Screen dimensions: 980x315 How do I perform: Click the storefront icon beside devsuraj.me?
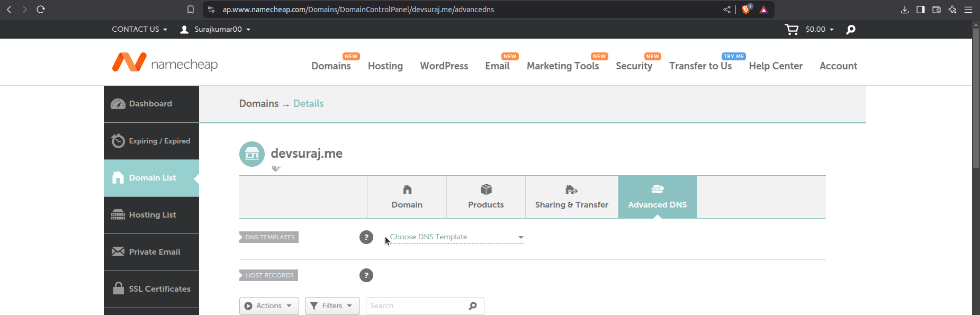click(x=252, y=154)
